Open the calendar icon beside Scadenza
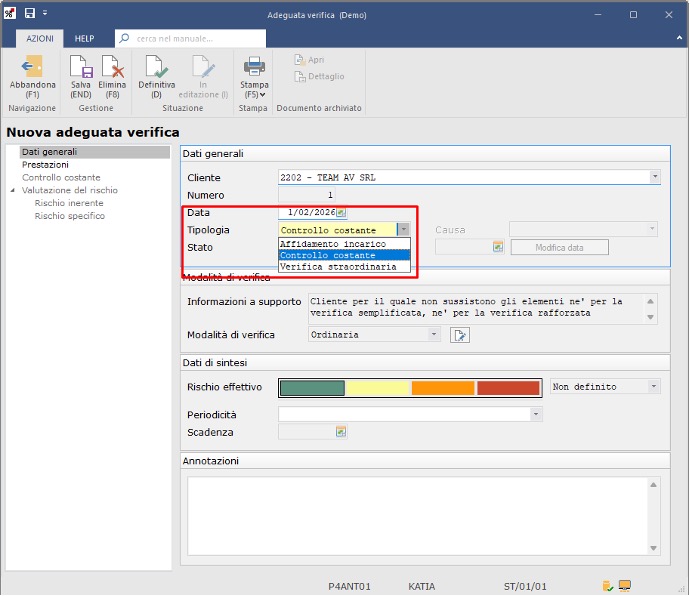This screenshot has height=596, width=690. pyautogui.click(x=341, y=432)
